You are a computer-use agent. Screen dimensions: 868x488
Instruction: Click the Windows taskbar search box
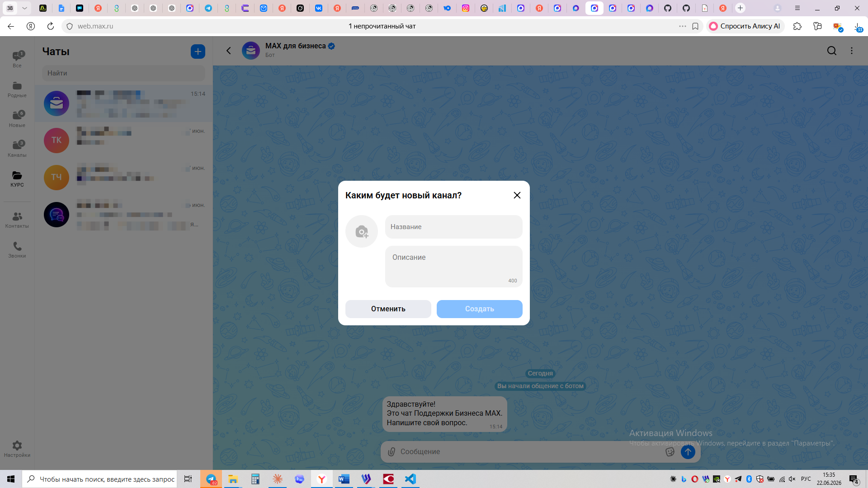click(99, 479)
